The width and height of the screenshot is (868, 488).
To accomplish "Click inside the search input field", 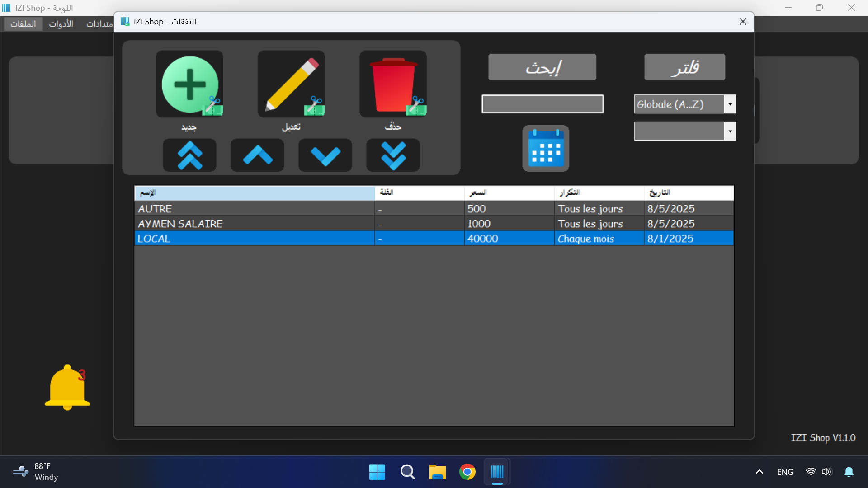I will [542, 103].
